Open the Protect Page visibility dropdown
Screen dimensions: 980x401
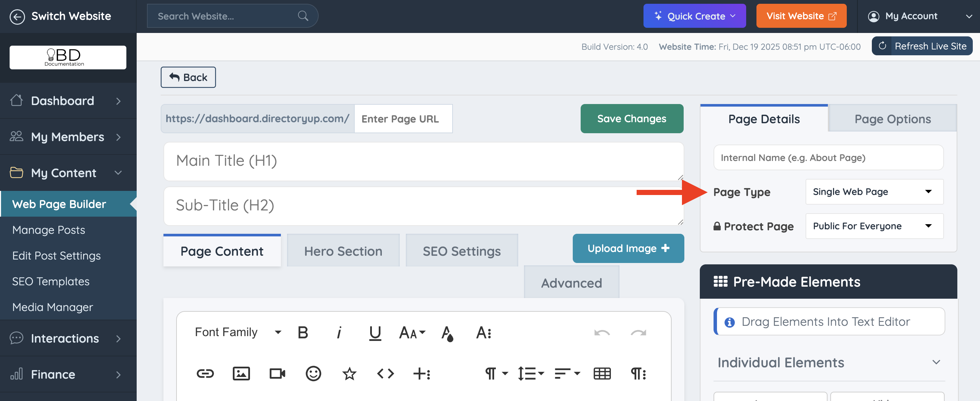(874, 226)
